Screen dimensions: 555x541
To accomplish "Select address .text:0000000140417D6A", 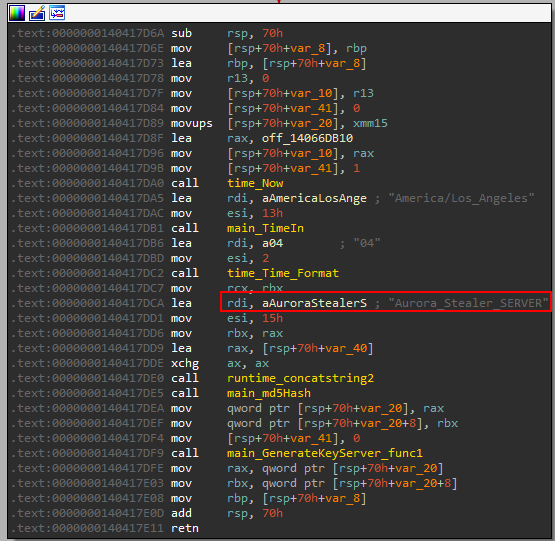I will (x=87, y=34).
